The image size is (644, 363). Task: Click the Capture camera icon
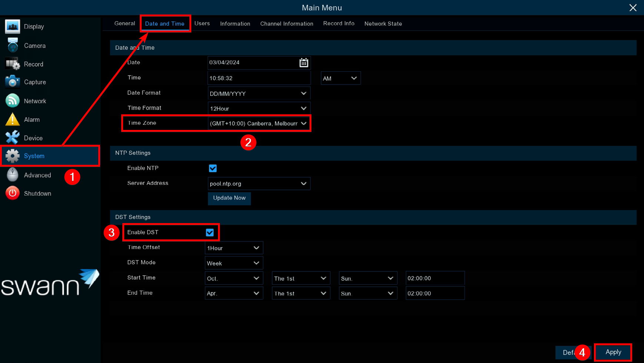coord(12,82)
